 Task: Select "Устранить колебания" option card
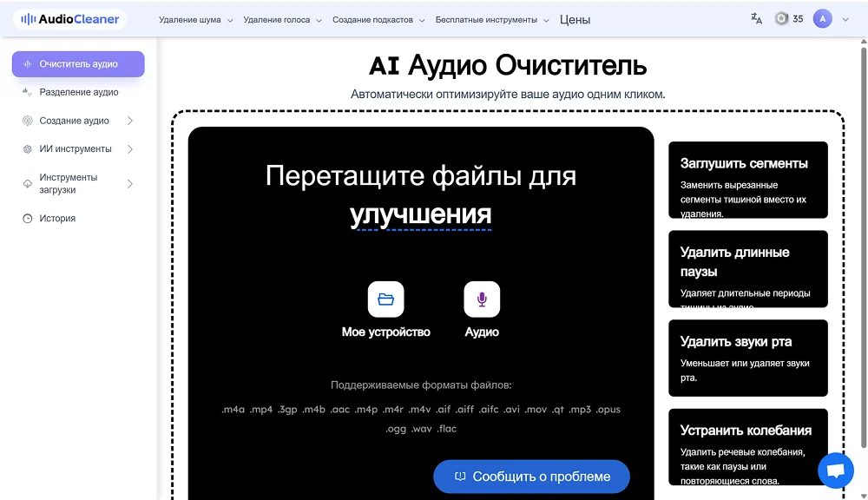click(x=747, y=447)
